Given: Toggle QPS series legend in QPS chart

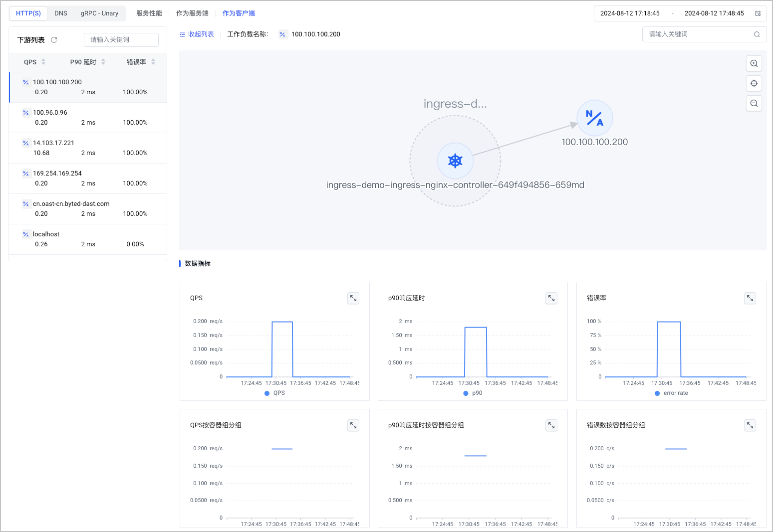Looking at the screenshot, I should click(x=274, y=393).
